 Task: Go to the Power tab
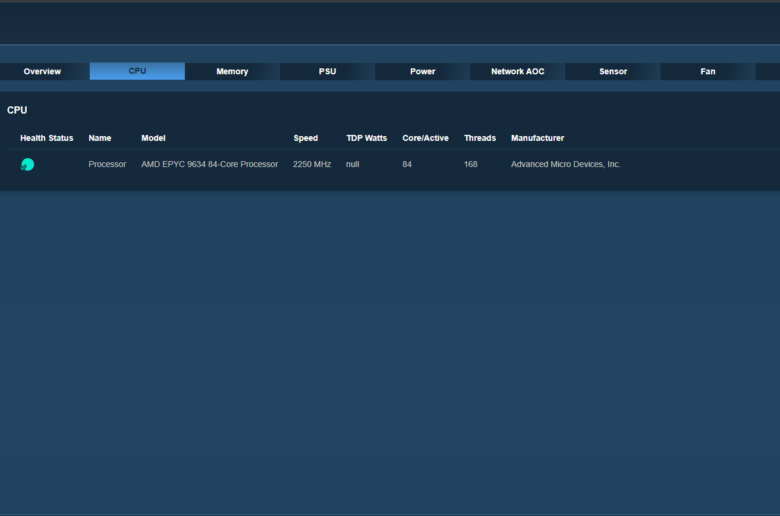coord(422,71)
